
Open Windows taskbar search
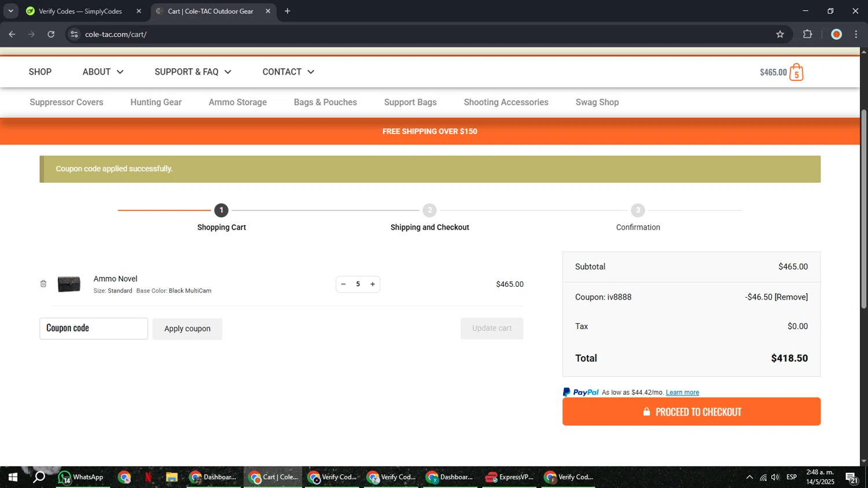click(39, 477)
